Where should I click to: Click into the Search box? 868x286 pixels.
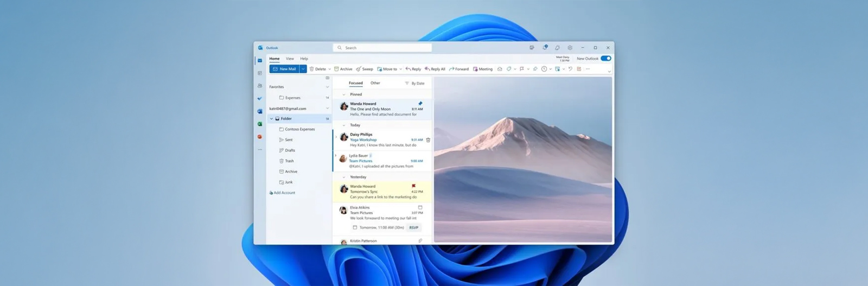tap(382, 48)
